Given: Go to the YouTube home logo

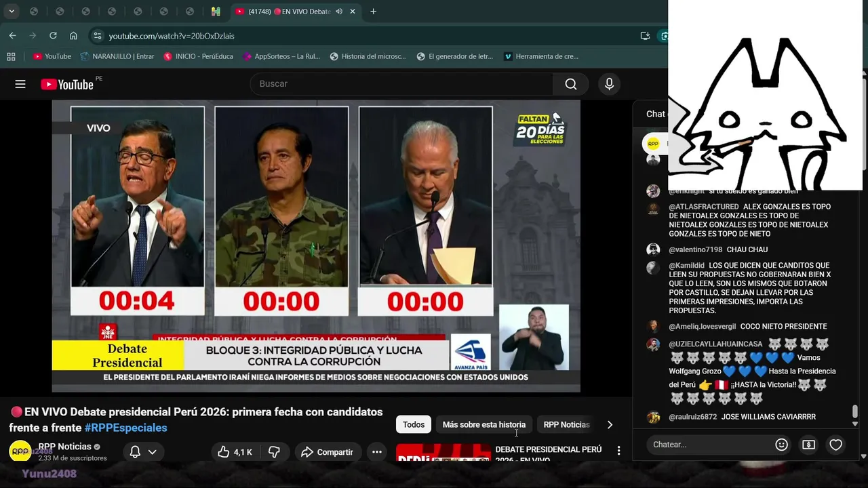Looking at the screenshot, I should [x=66, y=84].
